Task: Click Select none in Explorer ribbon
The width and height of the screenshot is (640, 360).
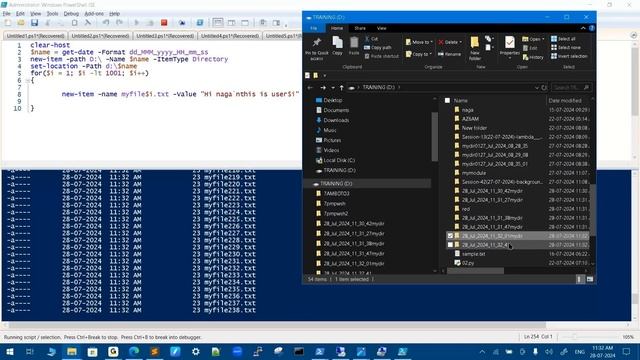Action: coord(566,47)
